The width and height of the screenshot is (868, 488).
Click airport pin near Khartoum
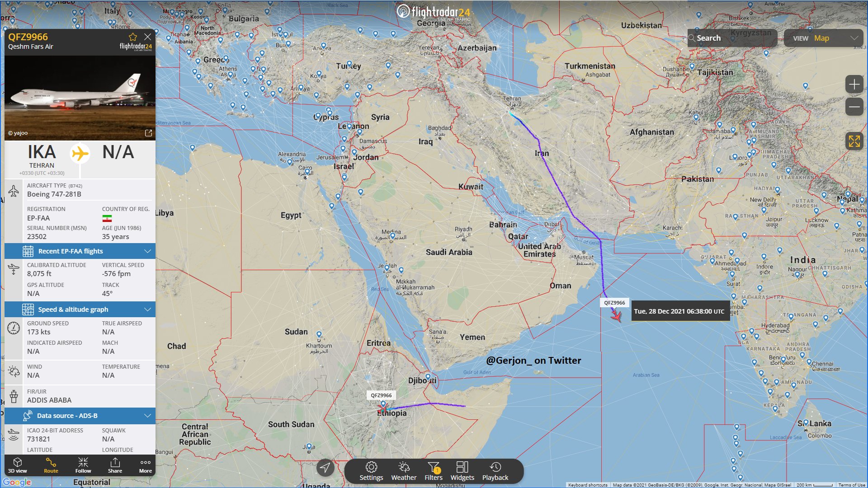click(319, 335)
